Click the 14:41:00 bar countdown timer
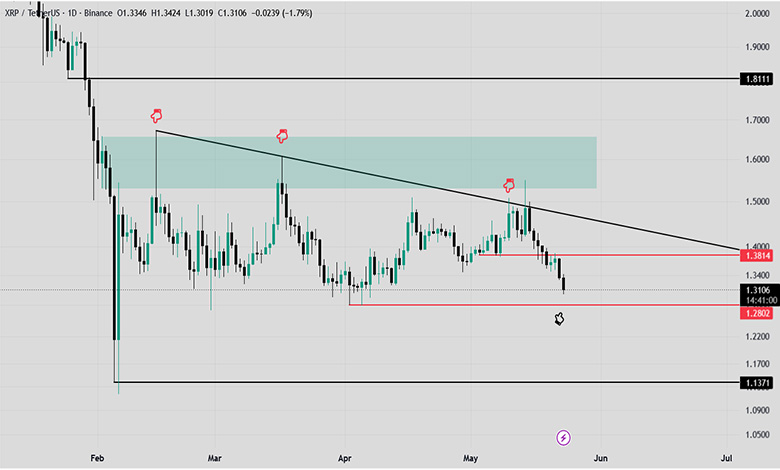Screen dimensions: 780x470 [758, 300]
